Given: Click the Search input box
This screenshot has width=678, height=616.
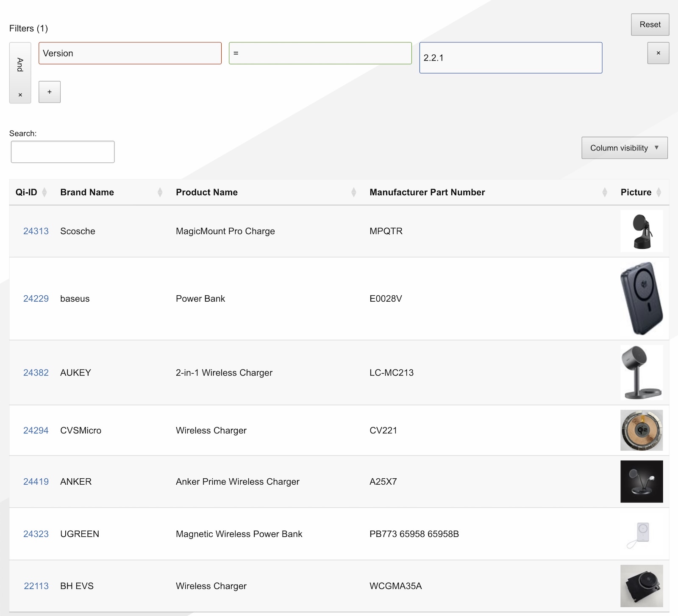Looking at the screenshot, I should tap(63, 152).
